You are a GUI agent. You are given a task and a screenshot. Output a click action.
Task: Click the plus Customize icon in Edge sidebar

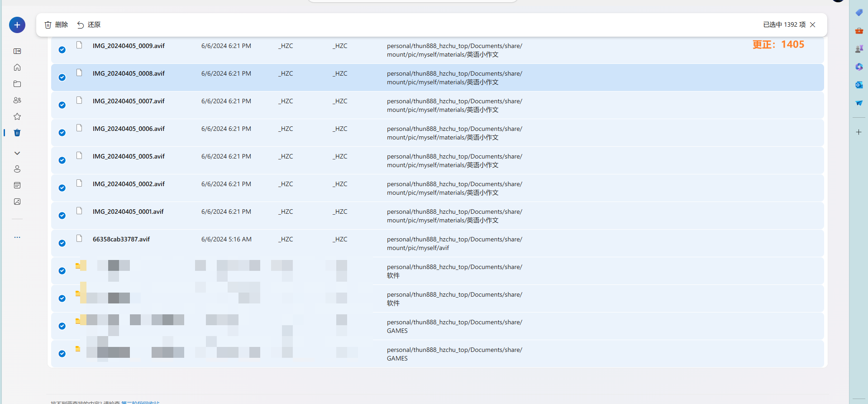[x=859, y=132]
